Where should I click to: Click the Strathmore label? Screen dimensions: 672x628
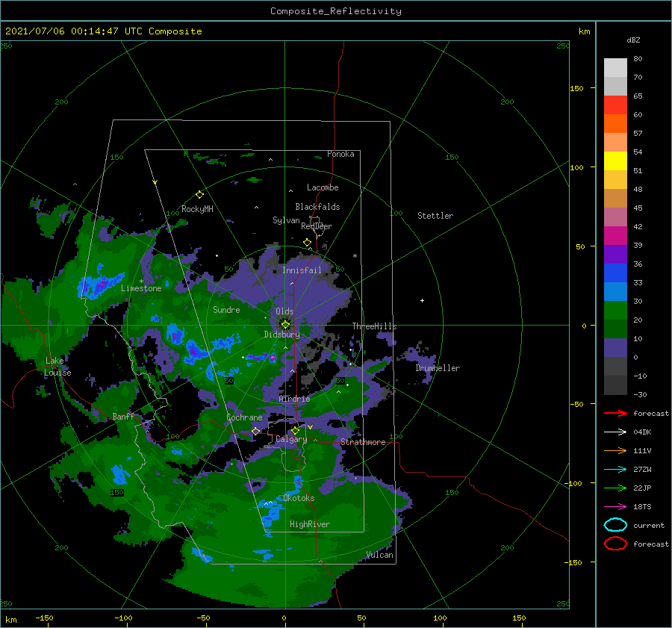tap(363, 442)
